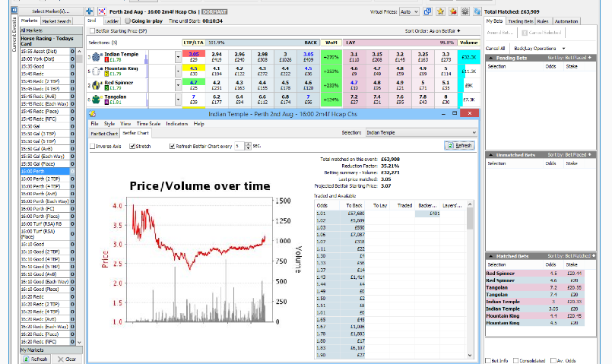
Task: Open Red Spinner row dropdown arrow
Action: tap(178, 85)
